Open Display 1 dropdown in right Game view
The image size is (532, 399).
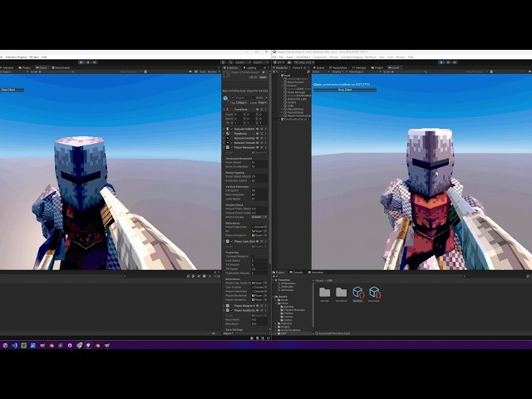point(338,72)
